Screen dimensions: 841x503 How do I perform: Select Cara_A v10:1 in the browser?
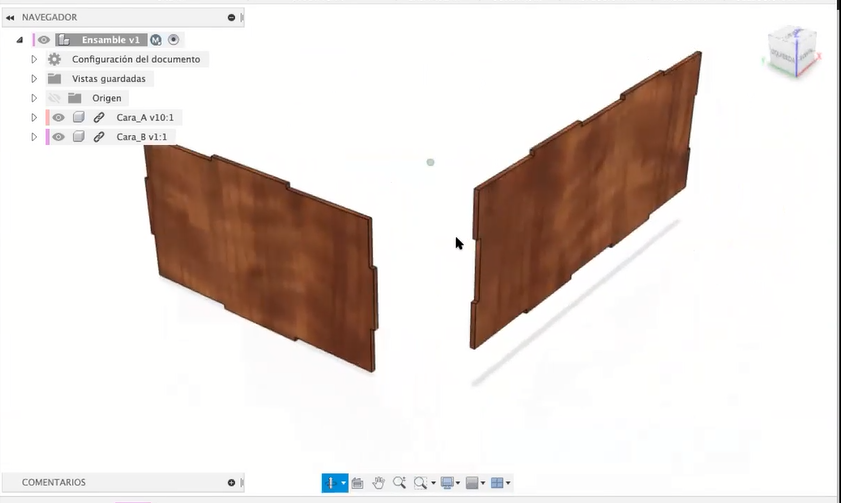[145, 117]
